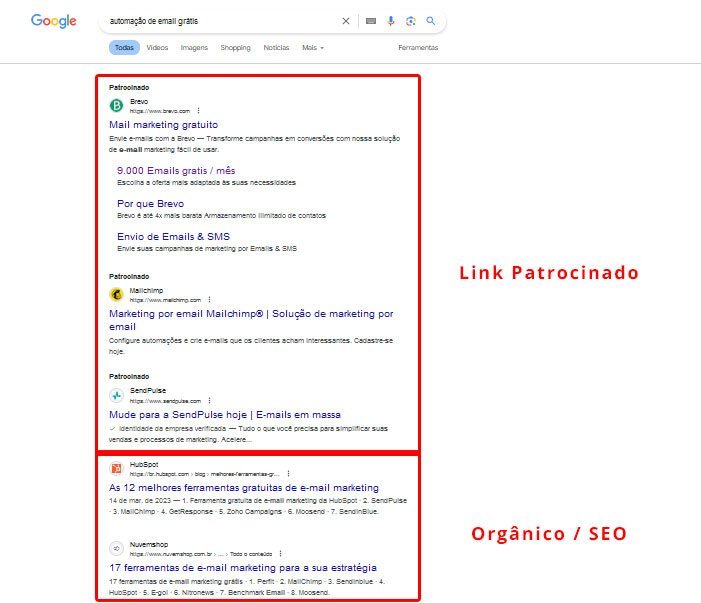Click into the Google search text field

pos(220,20)
